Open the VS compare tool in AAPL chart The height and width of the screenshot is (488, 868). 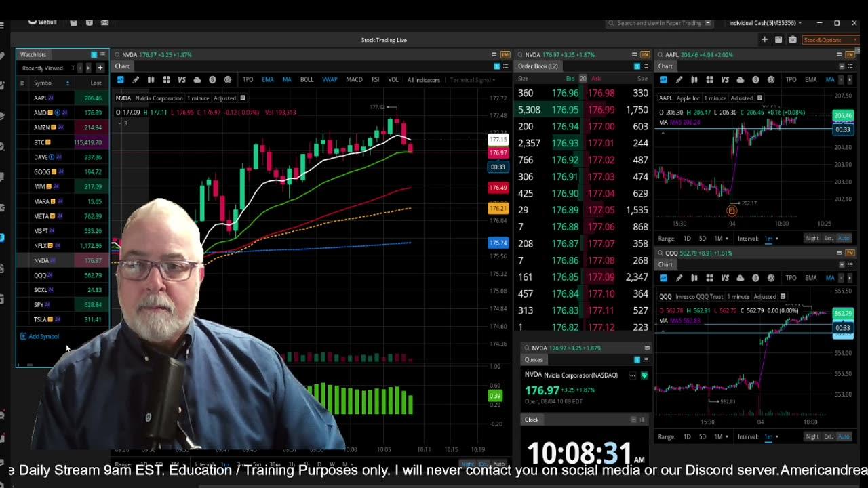tap(725, 80)
